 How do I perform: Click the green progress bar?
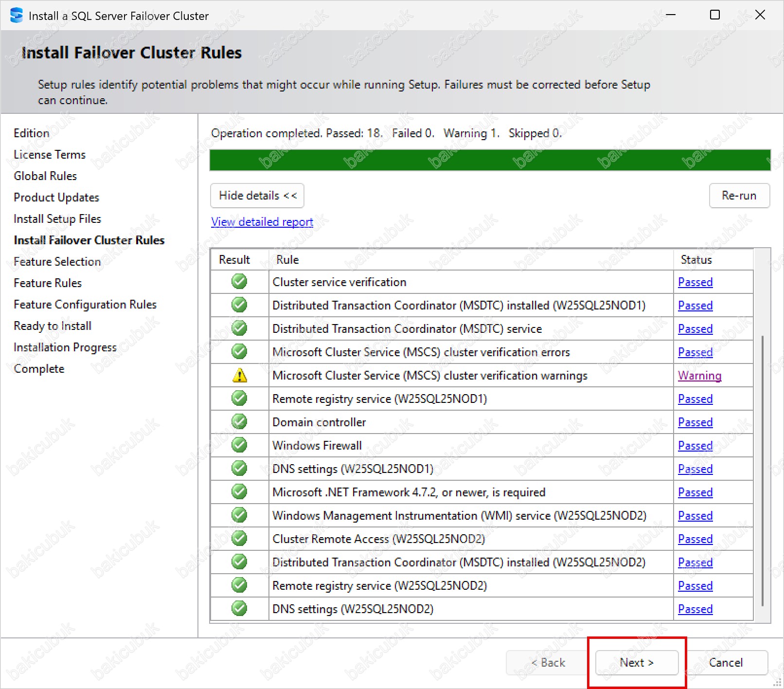tap(490, 160)
